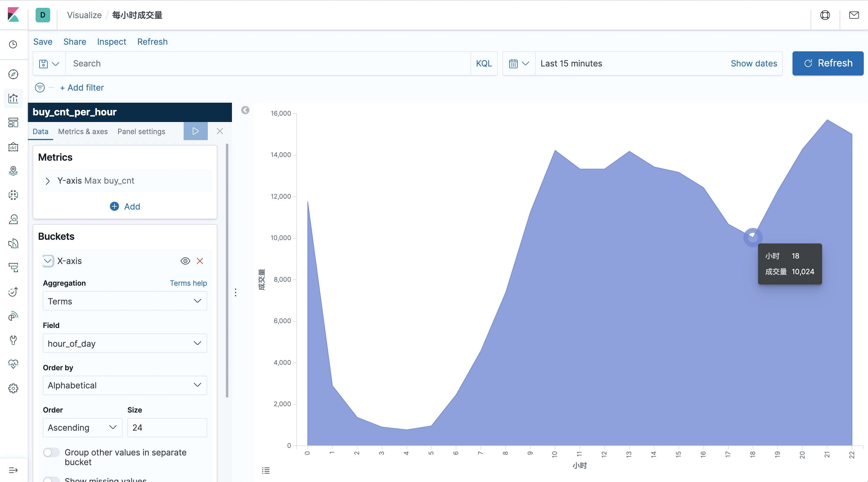Open the Aggregation Terms dropdown
This screenshot has height=482, width=868.
pyautogui.click(x=125, y=301)
